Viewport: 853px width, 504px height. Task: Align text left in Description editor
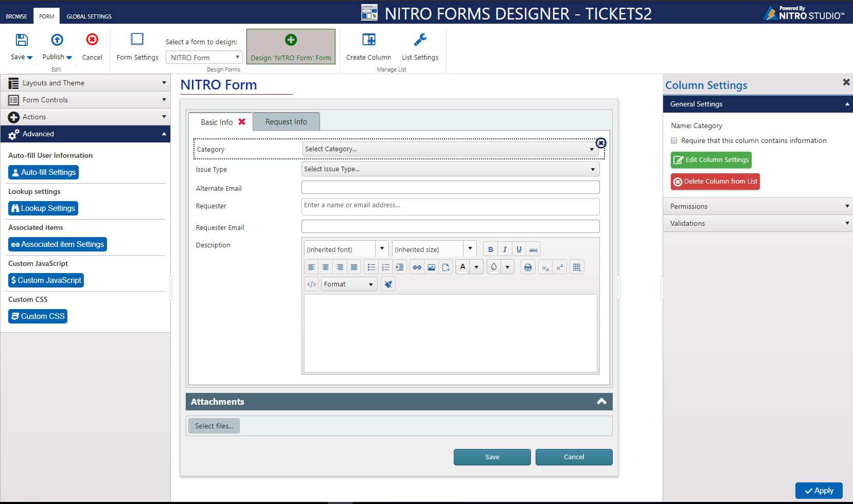pyautogui.click(x=311, y=267)
